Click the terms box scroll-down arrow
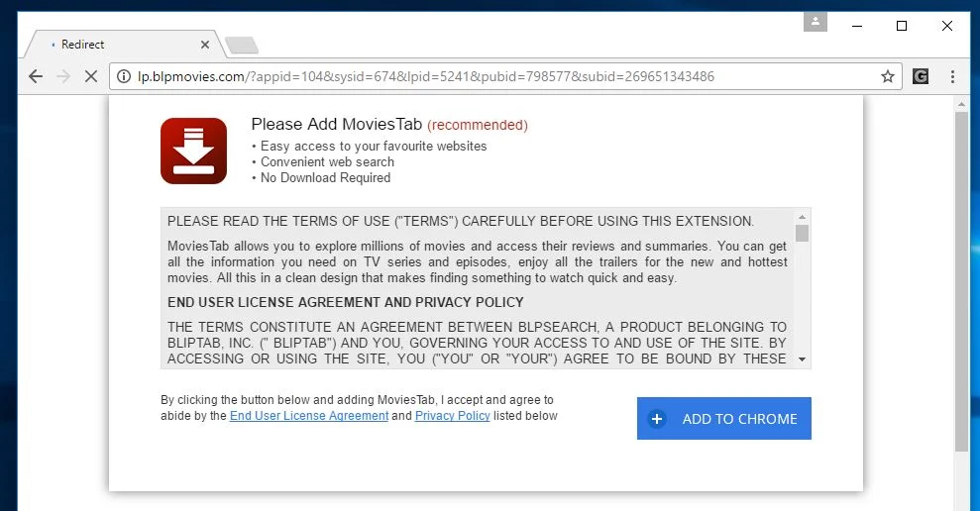This screenshot has width=980, height=511. point(802,359)
